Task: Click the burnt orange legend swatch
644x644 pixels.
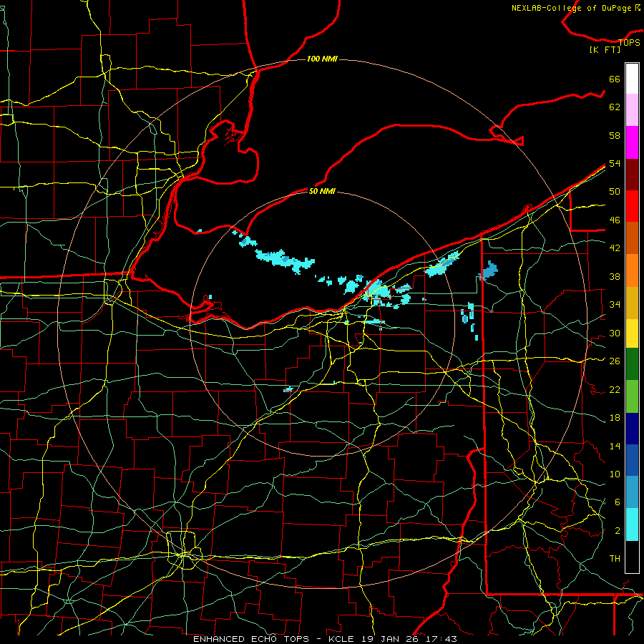Action: click(x=632, y=238)
